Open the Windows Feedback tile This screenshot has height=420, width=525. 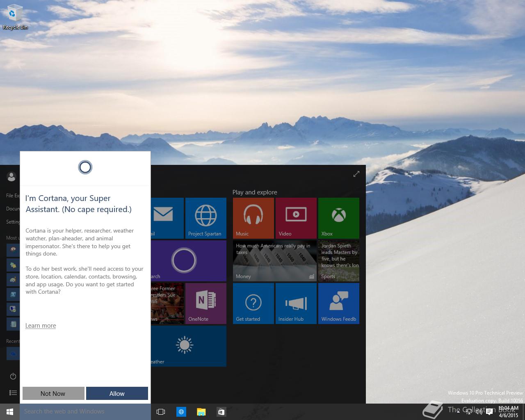point(339,304)
